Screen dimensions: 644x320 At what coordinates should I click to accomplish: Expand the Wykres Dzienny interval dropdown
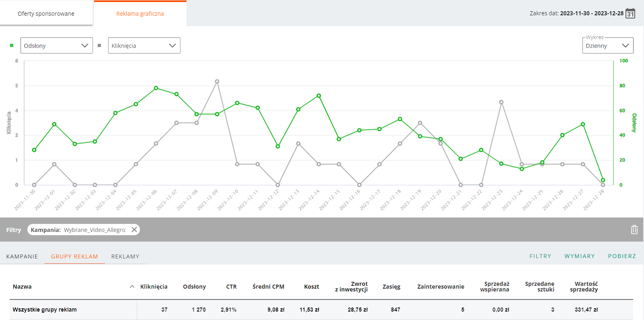(x=607, y=46)
